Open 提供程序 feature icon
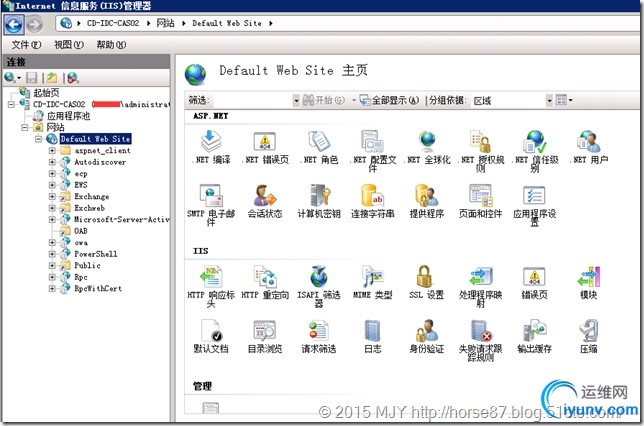Image resolution: width=644 pixels, height=426 pixels. click(x=427, y=201)
